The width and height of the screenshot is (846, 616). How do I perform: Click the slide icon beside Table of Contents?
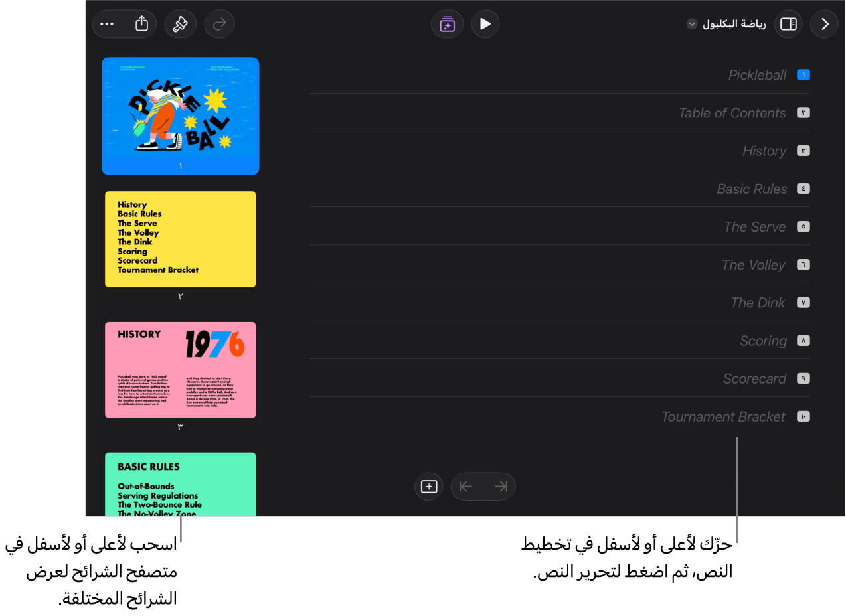803,113
